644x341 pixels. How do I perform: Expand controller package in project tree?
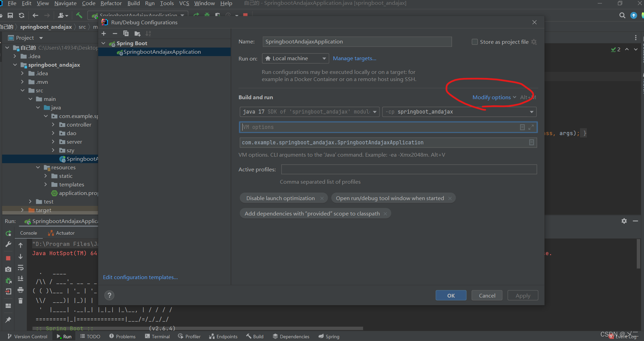[x=53, y=124]
